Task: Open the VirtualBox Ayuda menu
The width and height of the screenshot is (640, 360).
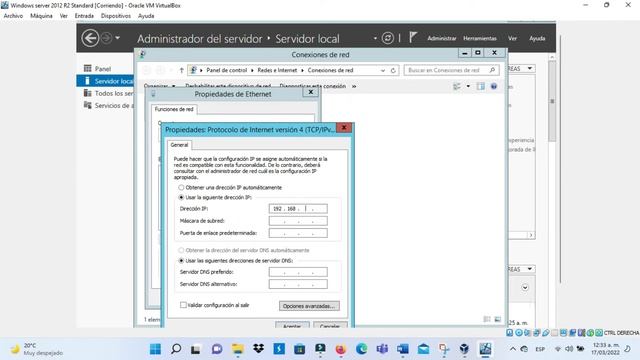Action: pos(146,16)
